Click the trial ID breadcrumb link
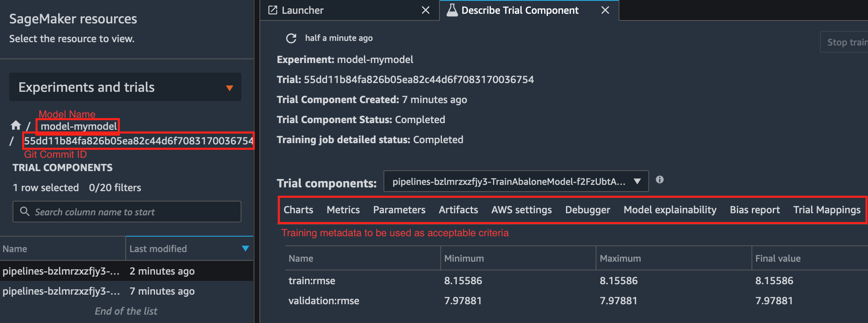The height and width of the screenshot is (323, 868). [139, 141]
